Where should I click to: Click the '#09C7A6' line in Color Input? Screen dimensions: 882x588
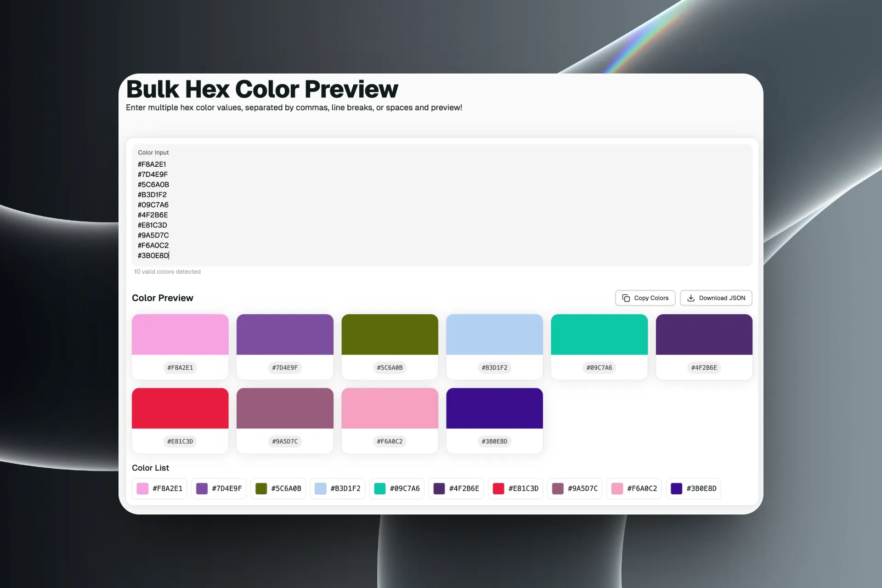[153, 205]
